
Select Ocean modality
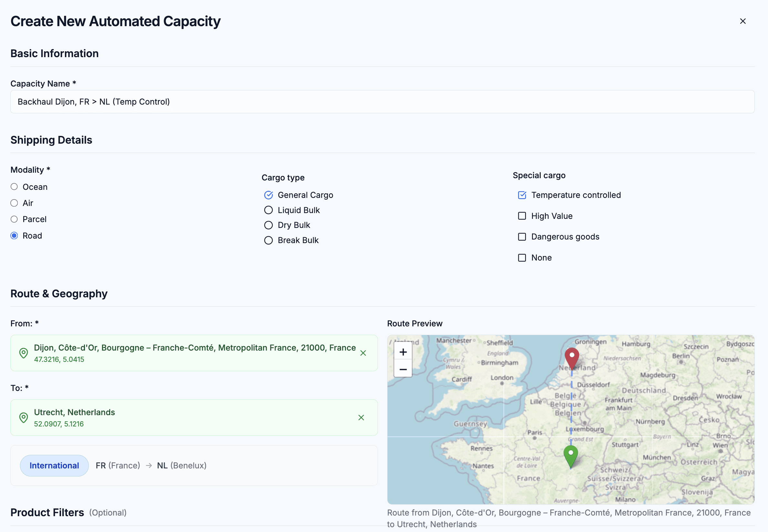point(14,187)
